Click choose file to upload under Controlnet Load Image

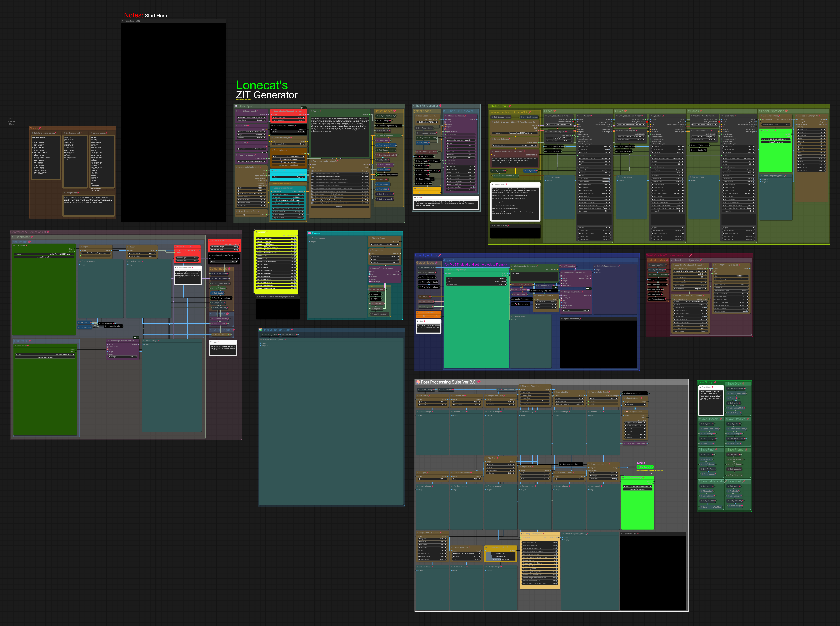44,257
